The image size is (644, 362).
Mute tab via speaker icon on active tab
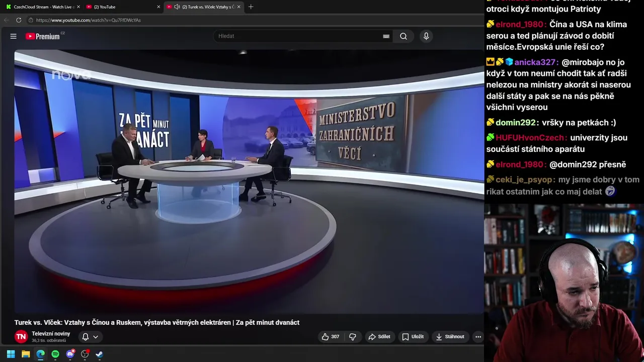coord(177,7)
